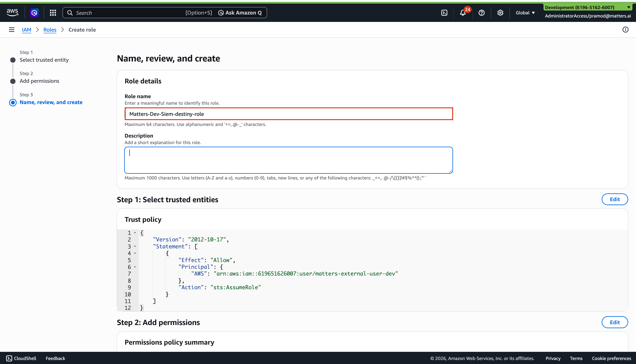Screen dimensions: 636x364
Task: Select Step 2 Add permissions
Action: (39, 81)
